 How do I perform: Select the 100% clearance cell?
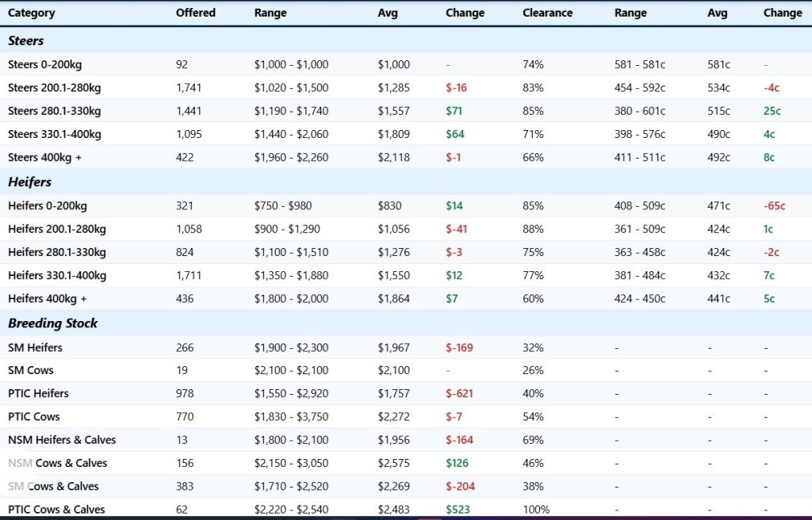tap(536, 510)
